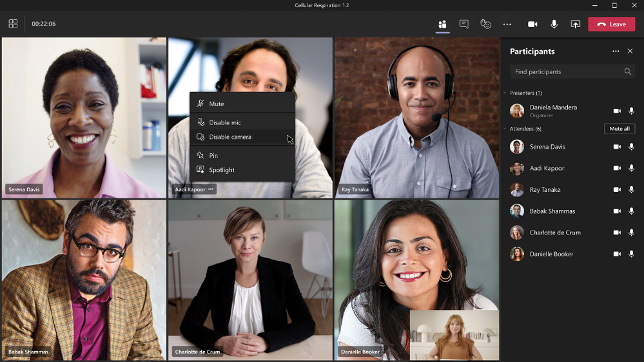The height and width of the screenshot is (362, 644).
Task: Toggle Daniela Mandera's camera icon
Action: [617, 111]
